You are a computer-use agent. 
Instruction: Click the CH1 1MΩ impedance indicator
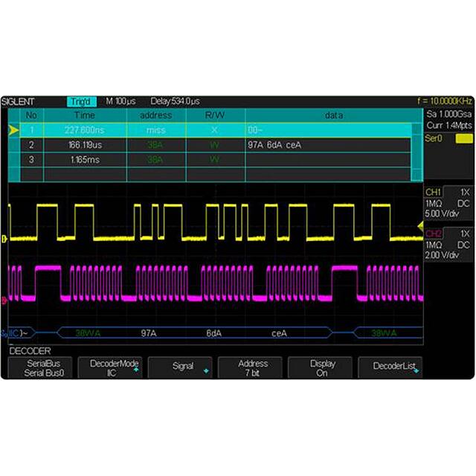434,203
